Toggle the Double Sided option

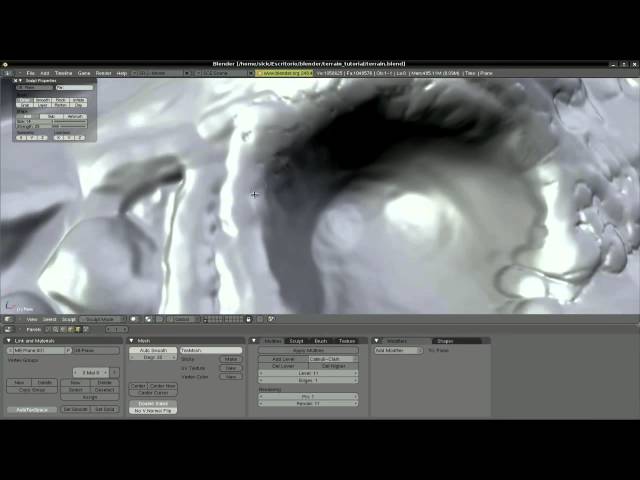(153, 404)
